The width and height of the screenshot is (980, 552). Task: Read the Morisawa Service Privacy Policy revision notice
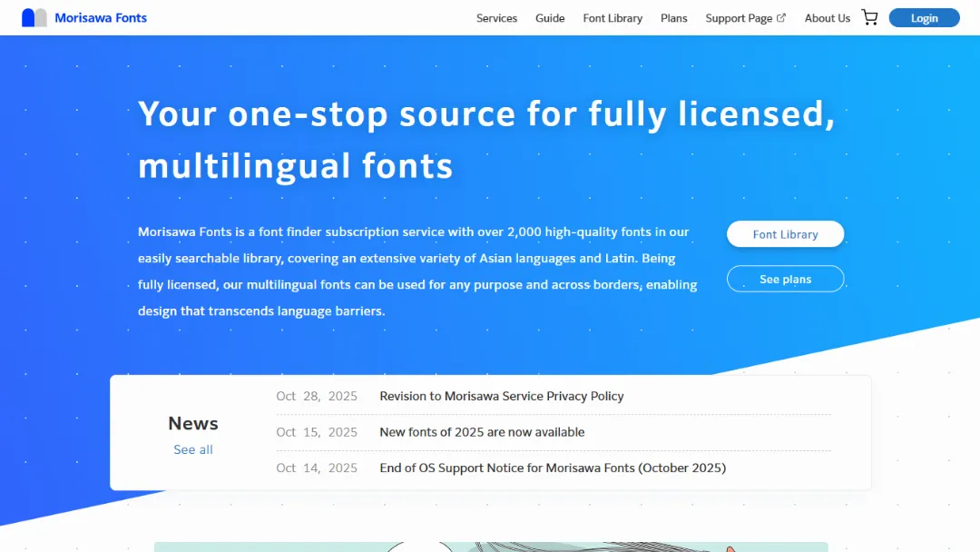click(x=501, y=396)
